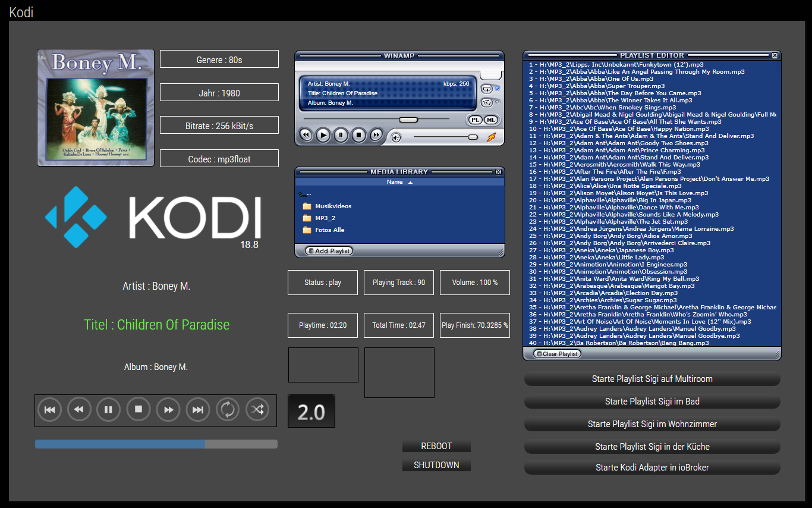
Task: Select playlist entry 27 Japanese Boy
Action: point(601,250)
